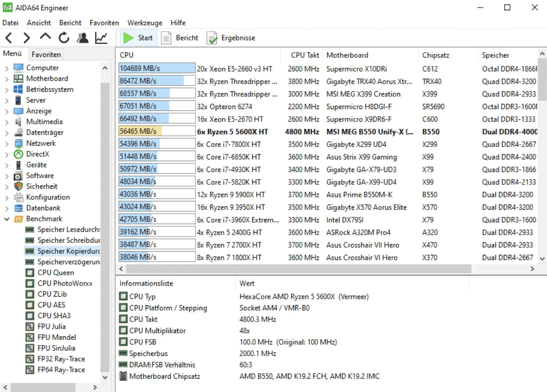Select the Computer monitor icon
The height and width of the screenshot is (392, 547).
click(18, 68)
